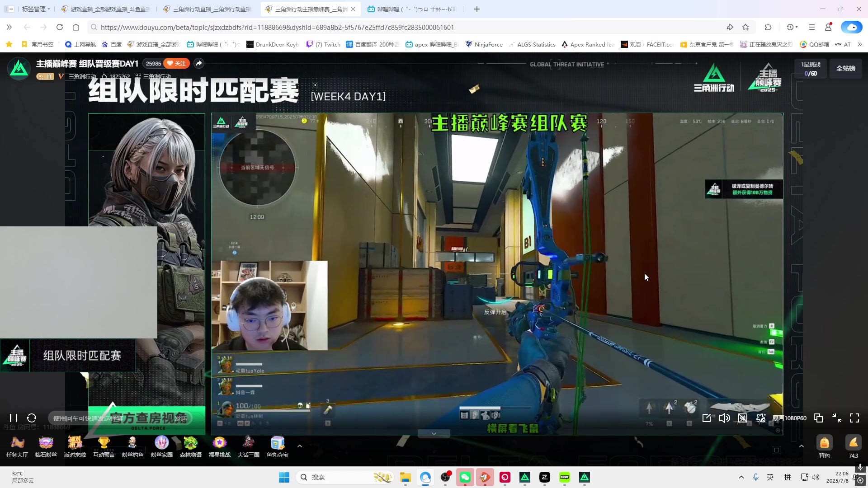Open the 全站榜 ranking button

pos(846,68)
